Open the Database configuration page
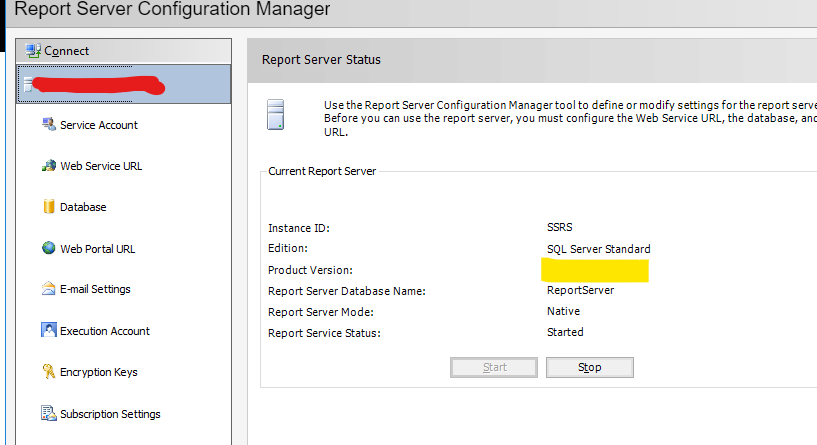Screen dimensions: 817x445 (83, 207)
